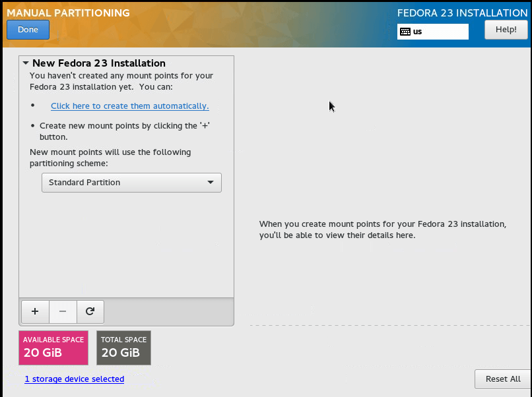
Task: Click 'You haven't created any mount points' text
Action: pyautogui.click(x=121, y=81)
